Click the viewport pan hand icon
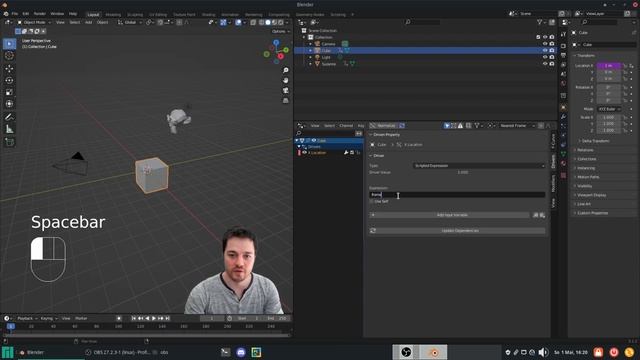The height and width of the screenshot is (360, 640). click(x=286, y=80)
